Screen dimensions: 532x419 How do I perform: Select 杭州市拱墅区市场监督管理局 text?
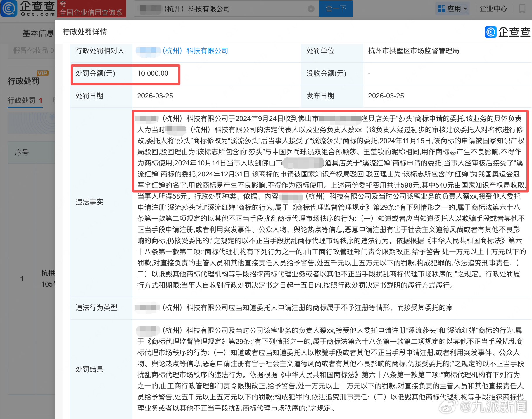pos(414,51)
